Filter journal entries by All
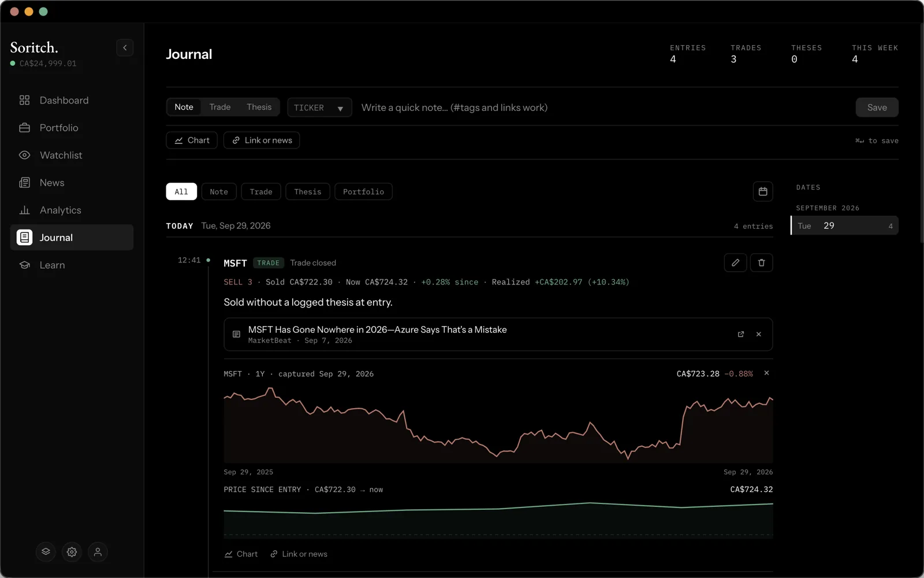This screenshot has width=924, height=578. click(x=181, y=192)
